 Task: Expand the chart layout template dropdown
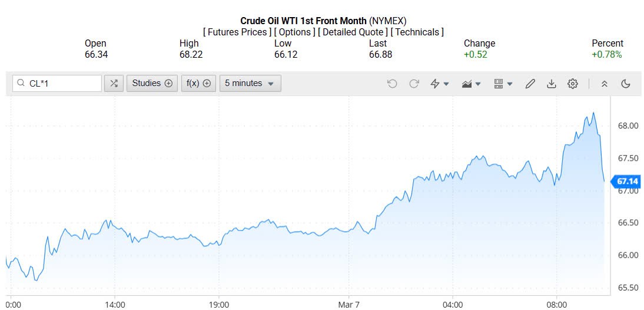coord(503,84)
